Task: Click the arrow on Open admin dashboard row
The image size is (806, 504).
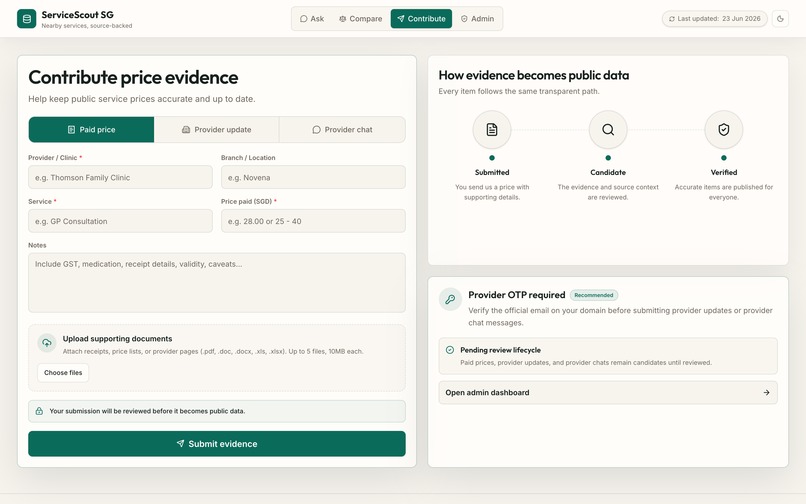Action: coord(766,392)
